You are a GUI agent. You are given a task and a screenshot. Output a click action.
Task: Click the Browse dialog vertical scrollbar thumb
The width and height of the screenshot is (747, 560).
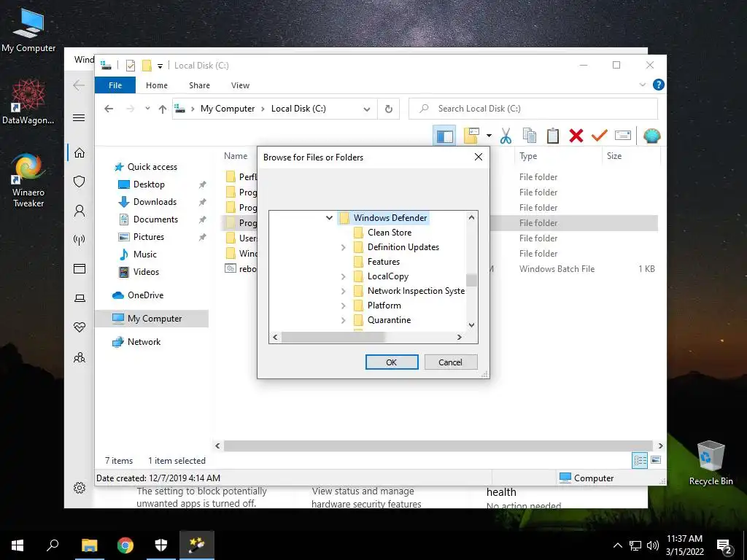tap(471, 280)
